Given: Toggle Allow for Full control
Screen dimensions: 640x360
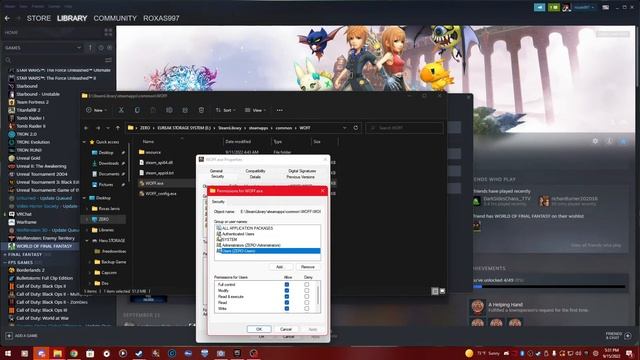Looking at the screenshot, I should tap(287, 284).
